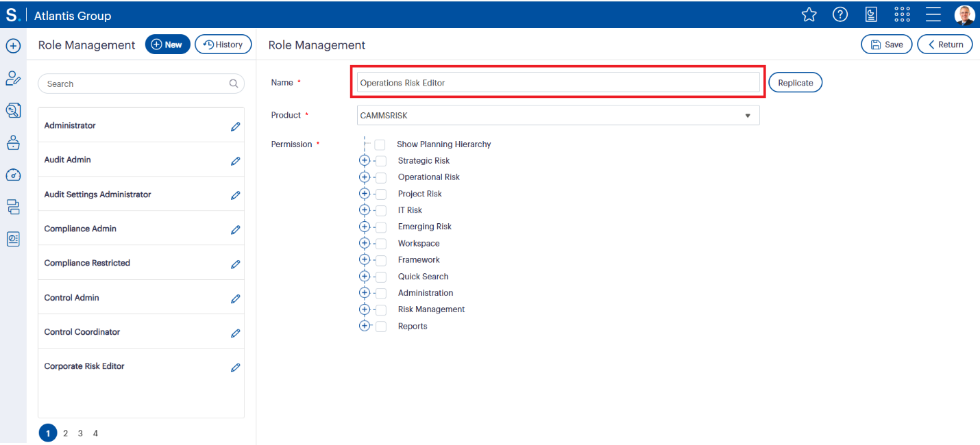This screenshot has height=445, width=980.
Task: Edit the Audit Admin role pencil icon
Action: click(x=235, y=161)
